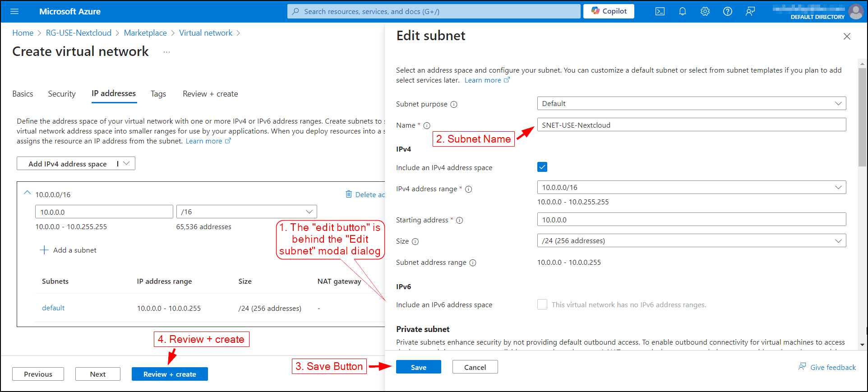Launch Copilot from the header

click(x=609, y=11)
